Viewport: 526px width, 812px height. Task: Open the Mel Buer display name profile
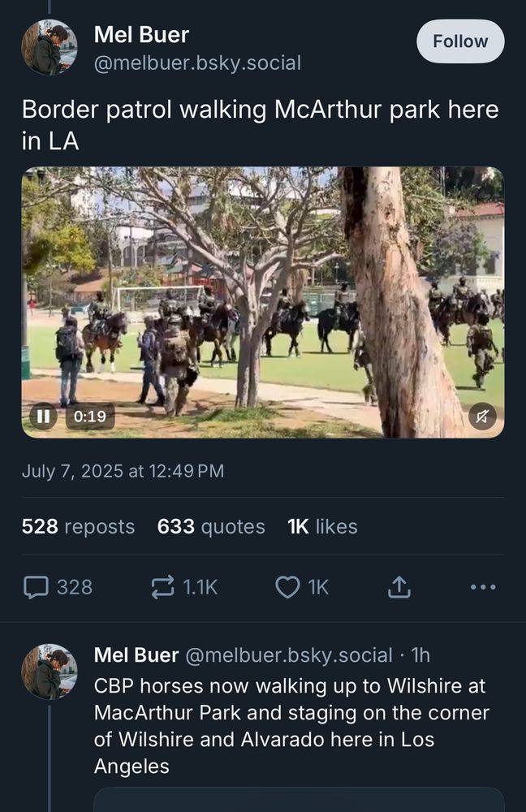(x=141, y=35)
